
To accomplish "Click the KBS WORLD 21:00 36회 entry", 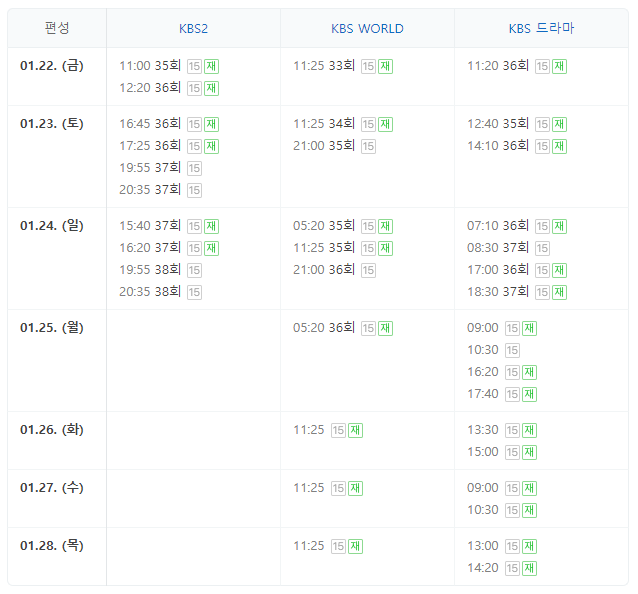I will point(324,270).
